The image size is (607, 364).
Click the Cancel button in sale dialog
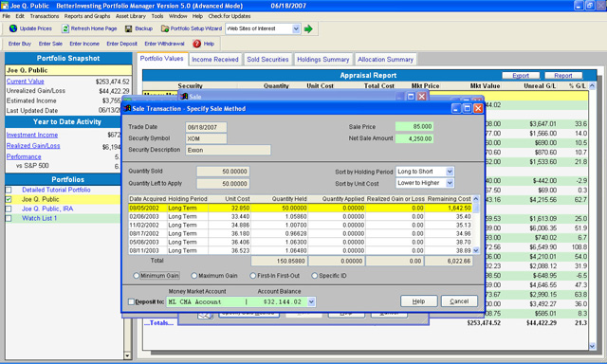pyautogui.click(x=459, y=301)
